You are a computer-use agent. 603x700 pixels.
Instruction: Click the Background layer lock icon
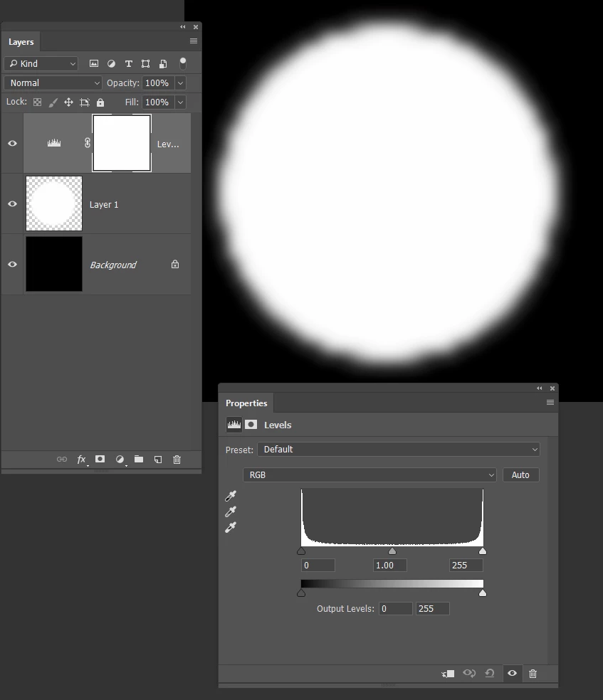(175, 265)
